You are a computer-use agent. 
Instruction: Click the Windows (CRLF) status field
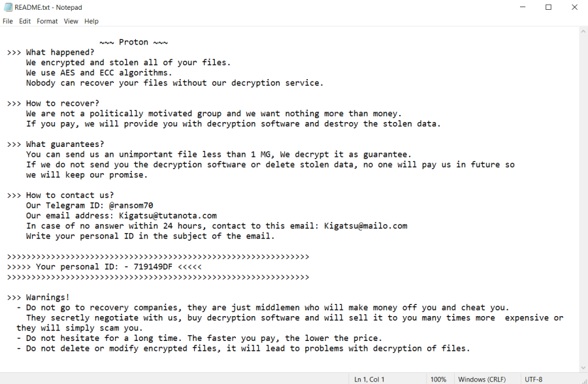[482, 379]
